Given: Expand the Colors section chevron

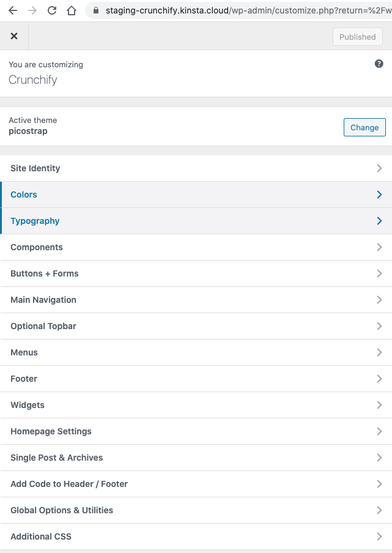Looking at the screenshot, I should coord(379,195).
